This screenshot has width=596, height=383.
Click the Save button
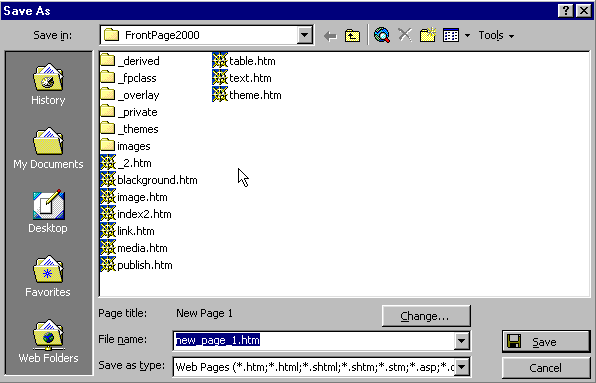point(546,342)
